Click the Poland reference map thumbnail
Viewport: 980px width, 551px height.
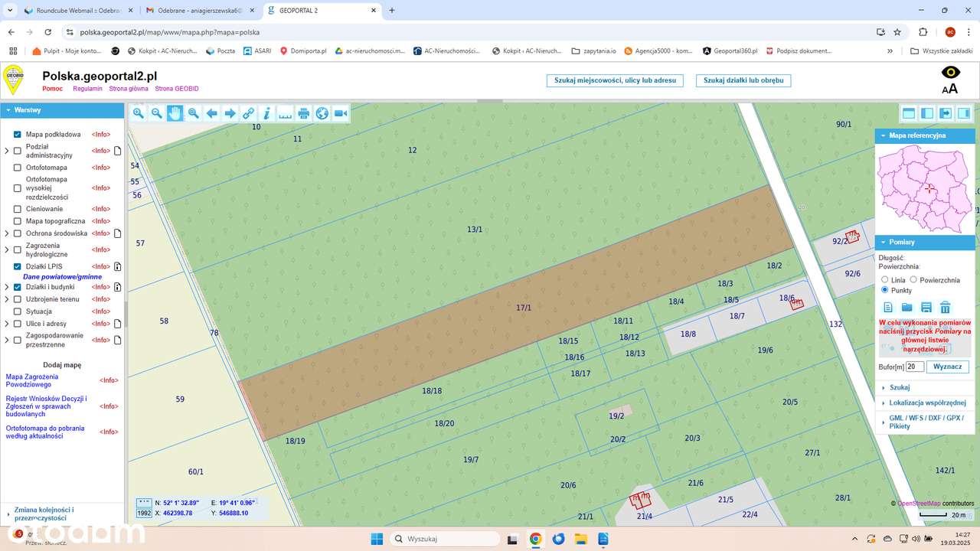click(925, 189)
